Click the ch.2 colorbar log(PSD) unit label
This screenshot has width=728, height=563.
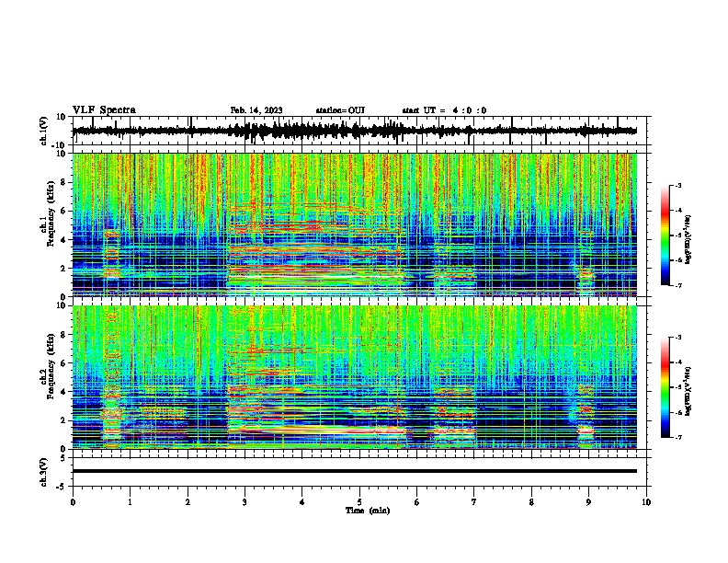tap(688, 392)
